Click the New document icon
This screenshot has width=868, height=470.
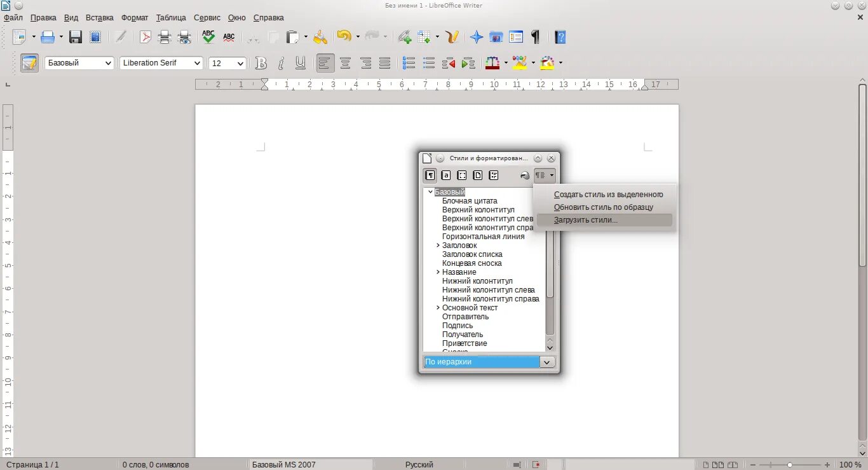[x=19, y=37]
